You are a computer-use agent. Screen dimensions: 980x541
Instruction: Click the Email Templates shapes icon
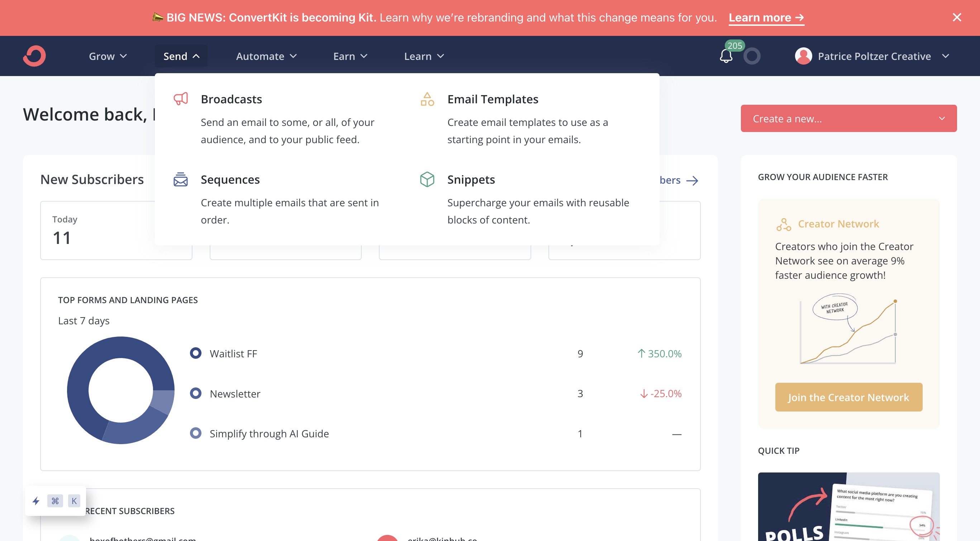[x=427, y=99]
